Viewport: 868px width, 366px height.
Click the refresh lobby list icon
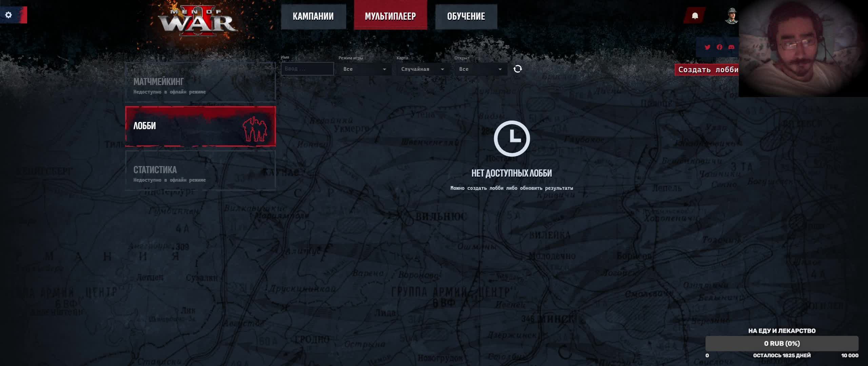tap(517, 69)
